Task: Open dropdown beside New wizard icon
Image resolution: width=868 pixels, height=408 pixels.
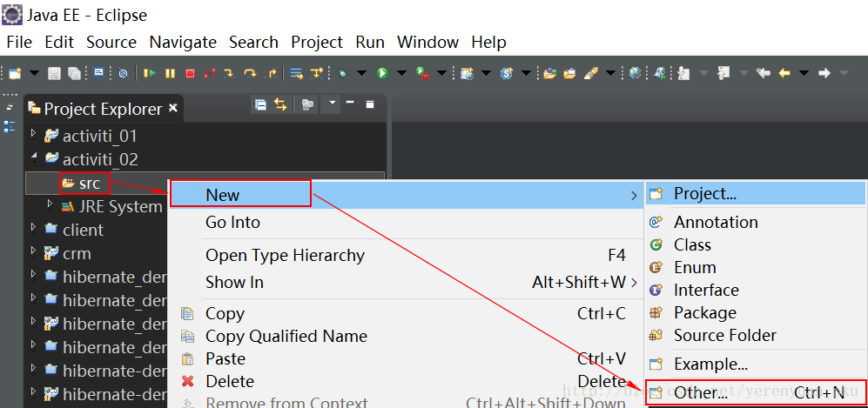Action: (34, 73)
